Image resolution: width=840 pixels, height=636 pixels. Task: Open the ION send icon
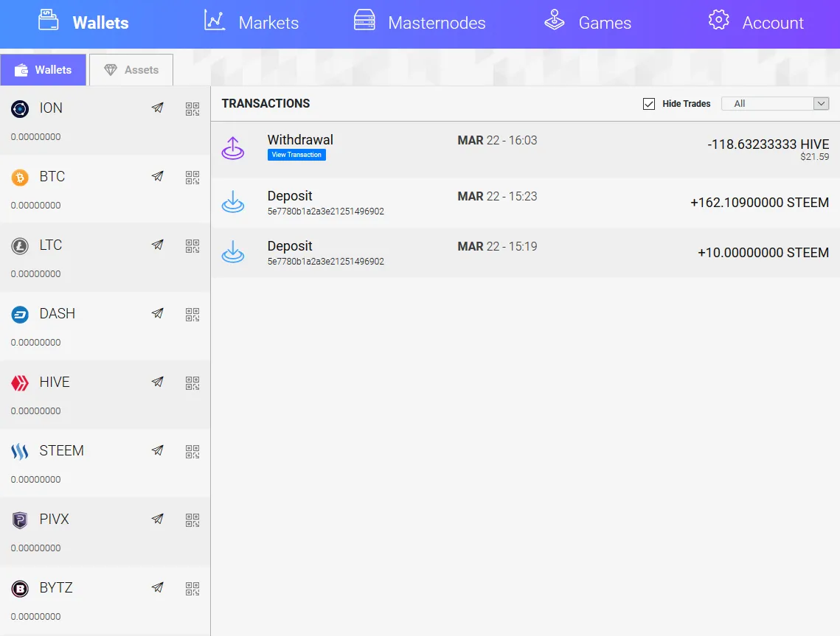click(158, 108)
